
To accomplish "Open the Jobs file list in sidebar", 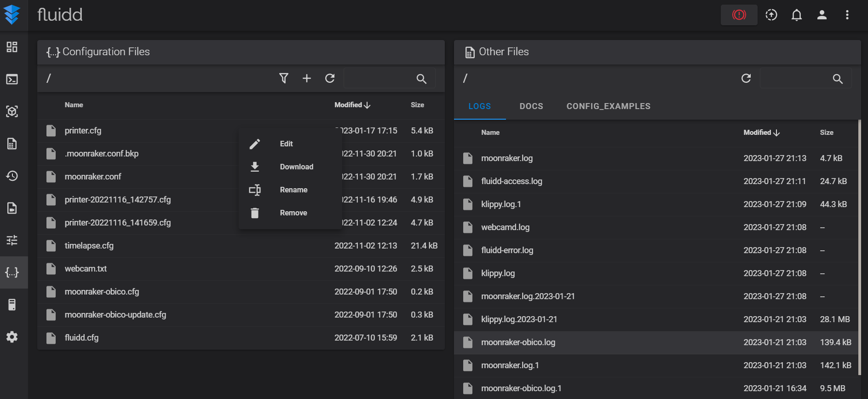I will pyautogui.click(x=12, y=144).
